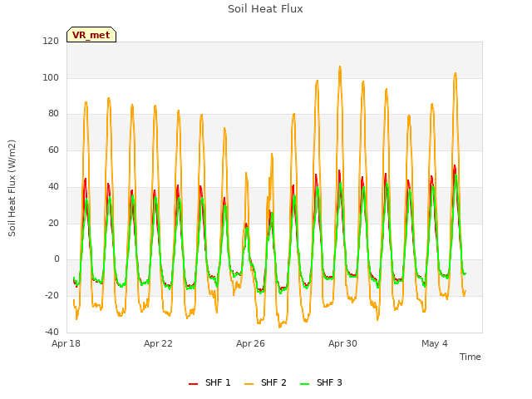Click the 120 y-axis tick label
The image size is (532, 399).
51,41
